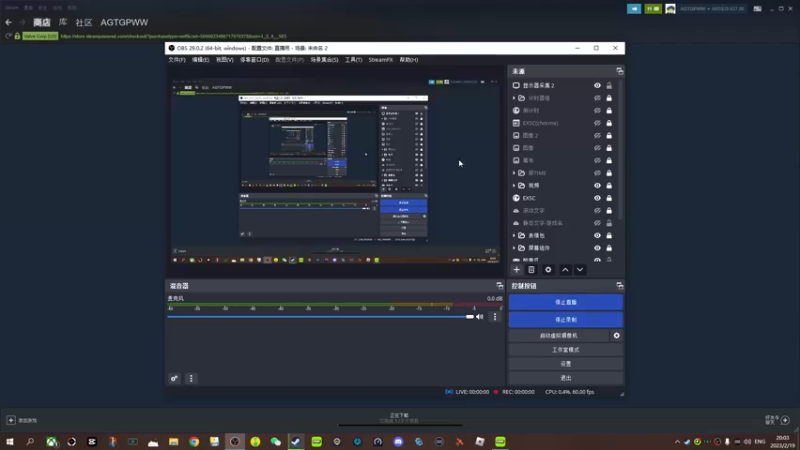Mute the microphone speaker icon
The height and width of the screenshot is (450, 800).
click(480, 317)
